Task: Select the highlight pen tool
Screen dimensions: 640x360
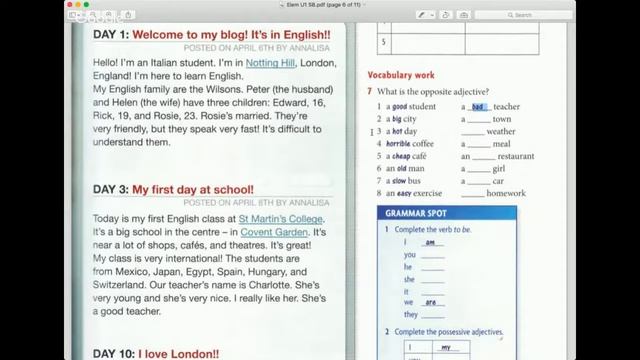Action: [421, 15]
